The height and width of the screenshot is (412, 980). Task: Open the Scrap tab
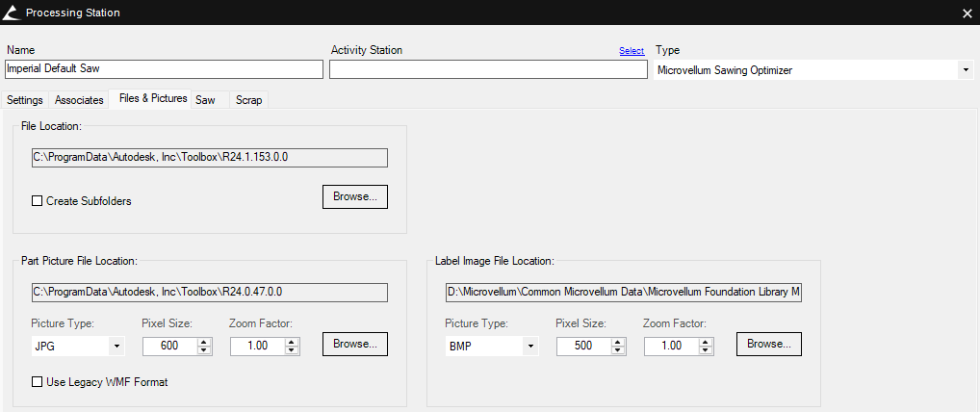point(248,100)
